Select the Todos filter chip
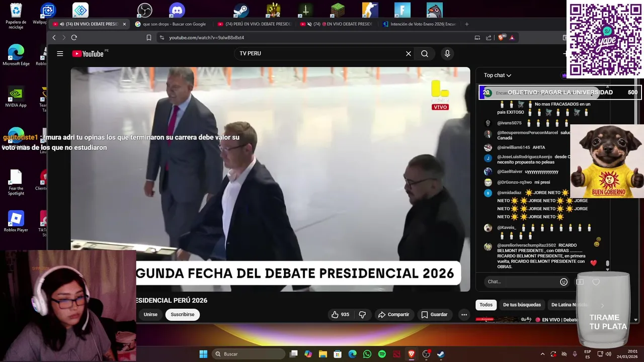The image size is (644, 362). point(486,305)
